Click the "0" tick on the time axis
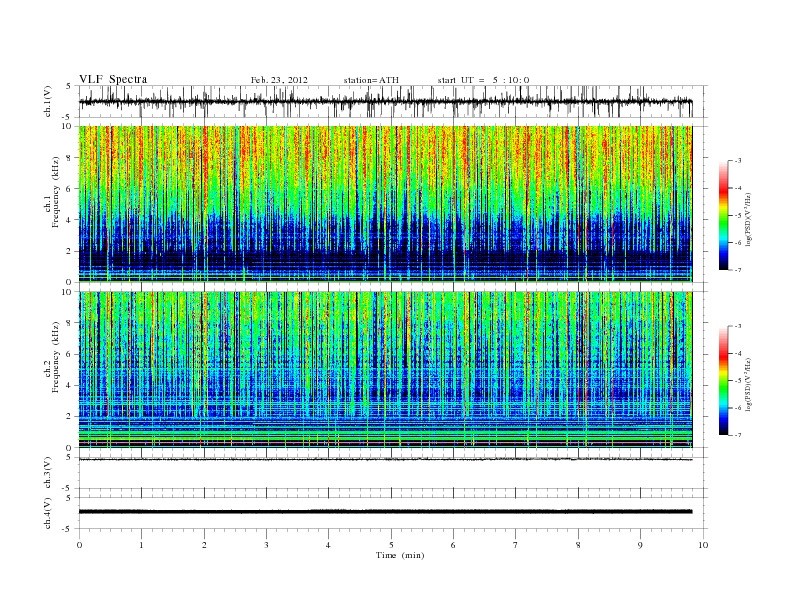This screenshot has height=612, width=792. pos(79,545)
